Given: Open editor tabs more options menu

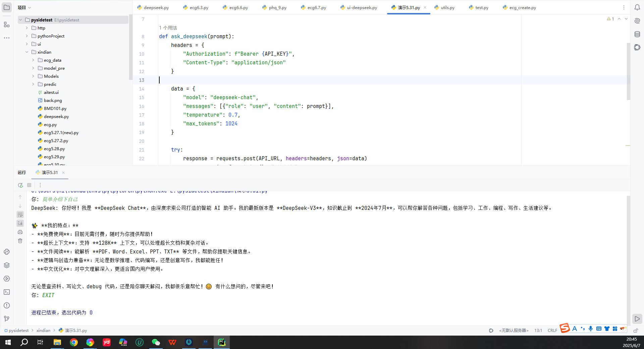Looking at the screenshot, I should point(624,7).
